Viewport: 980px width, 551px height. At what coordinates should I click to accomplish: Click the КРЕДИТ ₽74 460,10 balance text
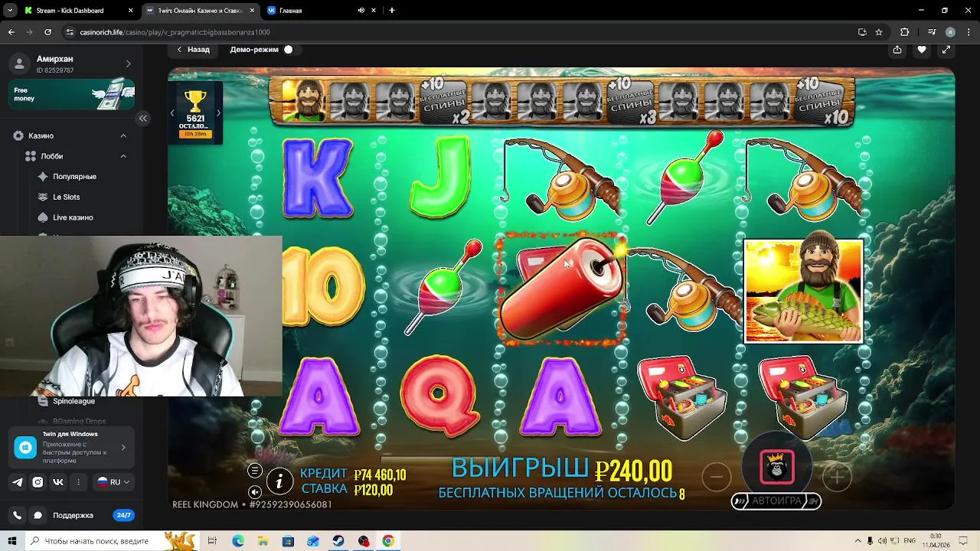tap(353, 474)
